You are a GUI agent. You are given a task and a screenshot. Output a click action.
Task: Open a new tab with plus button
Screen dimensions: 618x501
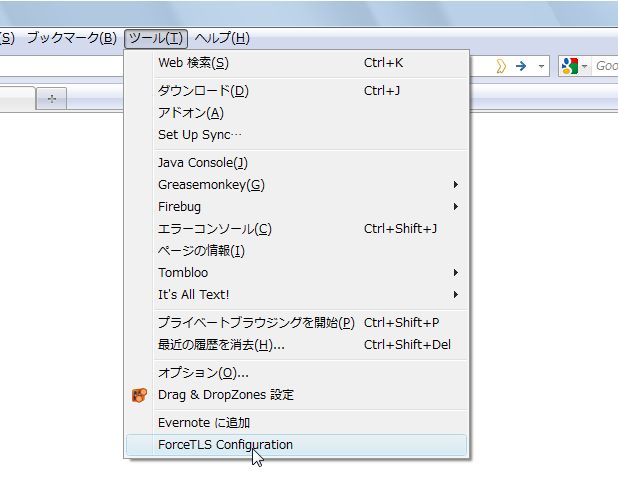52,99
